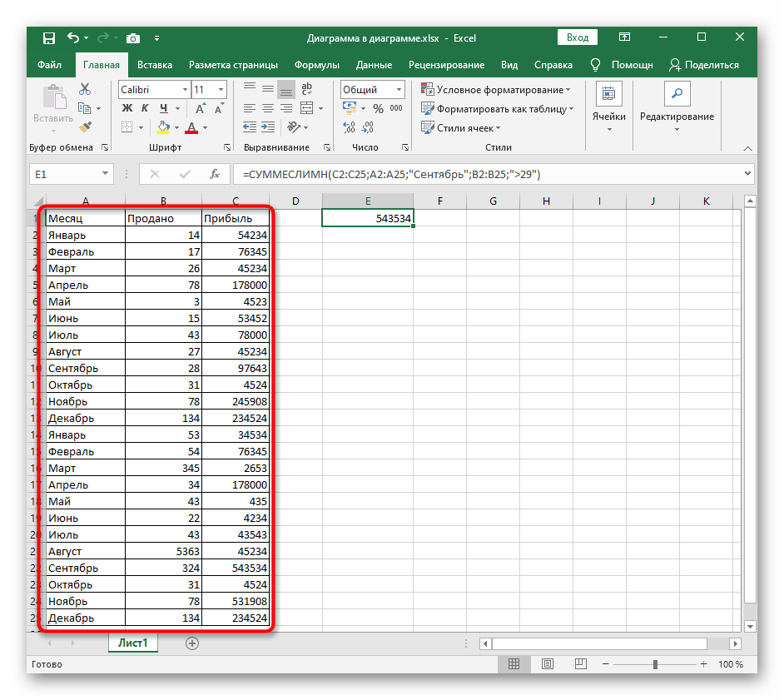Click inside the formula bar input
This screenshot has width=784, height=700.
point(488,174)
